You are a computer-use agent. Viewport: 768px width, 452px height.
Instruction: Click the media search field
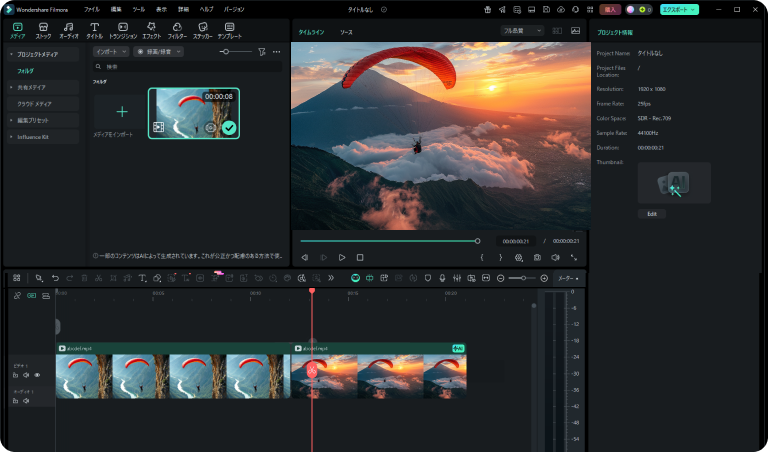tap(188, 67)
